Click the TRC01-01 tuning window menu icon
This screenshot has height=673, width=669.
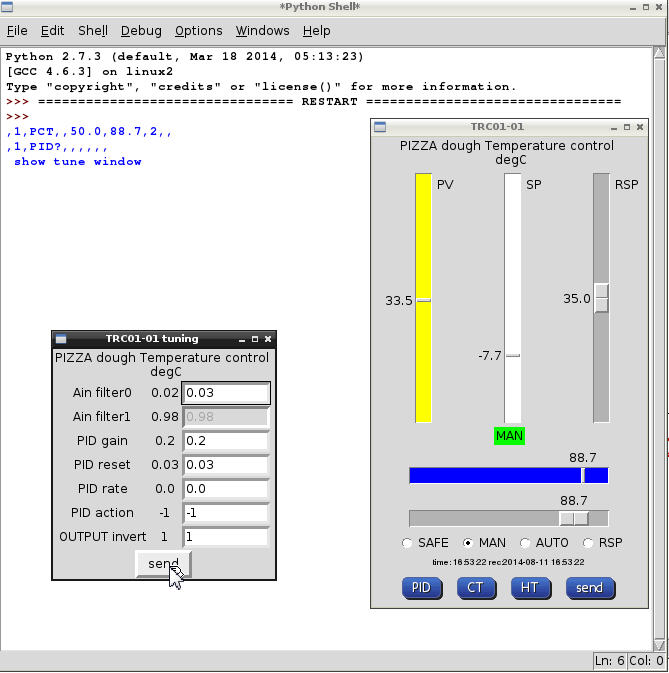click(62, 339)
